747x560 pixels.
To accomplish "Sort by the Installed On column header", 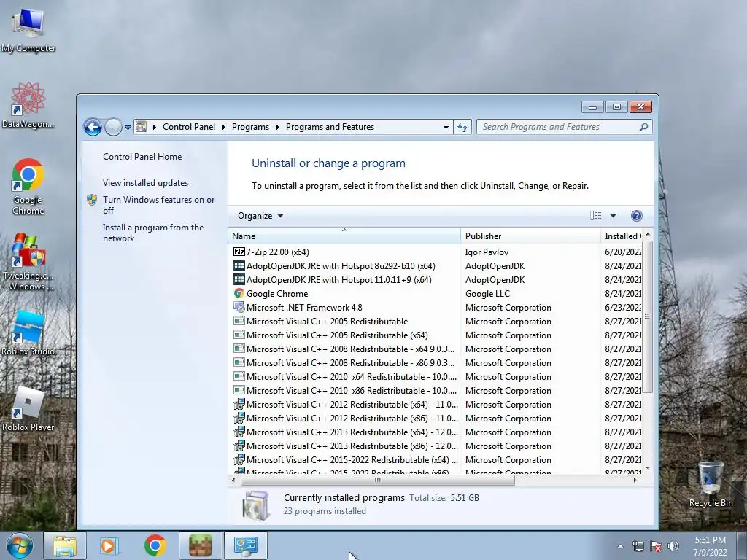I will pyautogui.click(x=622, y=236).
